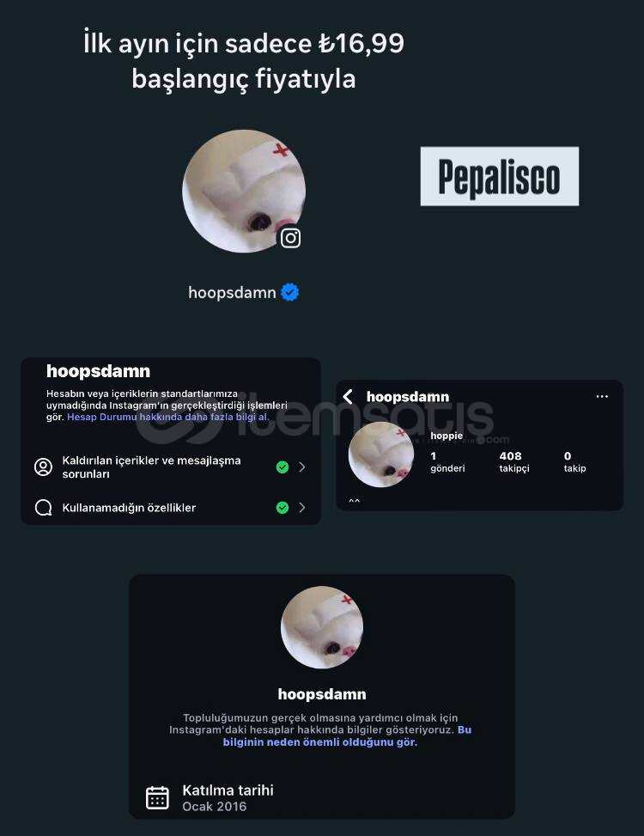Click the Instagram logo badge on profile picture
The width and height of the screenshot is (644, 836).
[x=290, y=238]
